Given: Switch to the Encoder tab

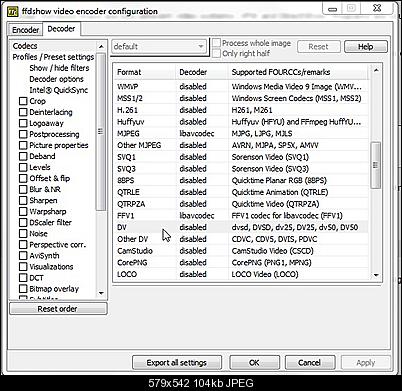Looking at the screenshot, I should 25,30.
